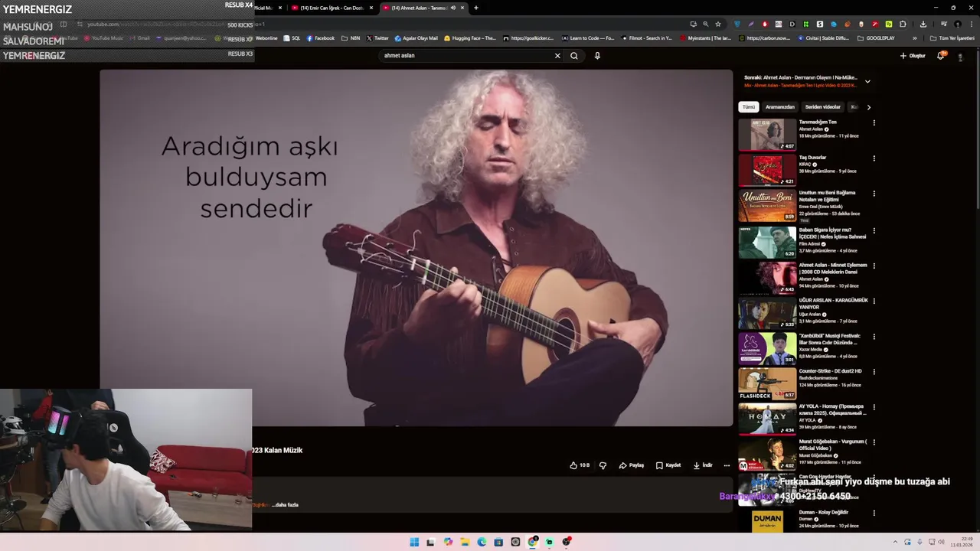Open the browser extensions puzzle icon
The image size is (980, 551).
pyautogui.click(x=903, y=24)
